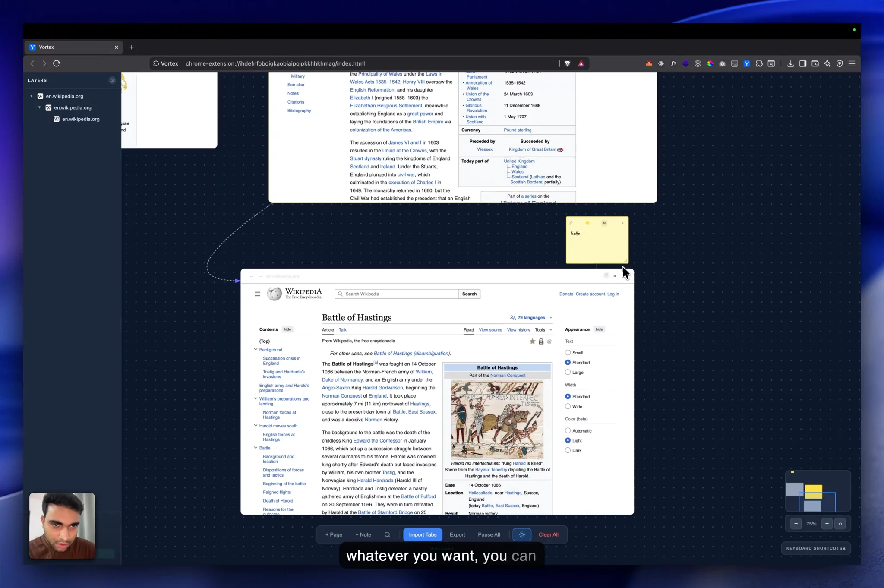Viewport: 884px width, 588px height.
Task: Open View history tab
Action: coord(518,330)
